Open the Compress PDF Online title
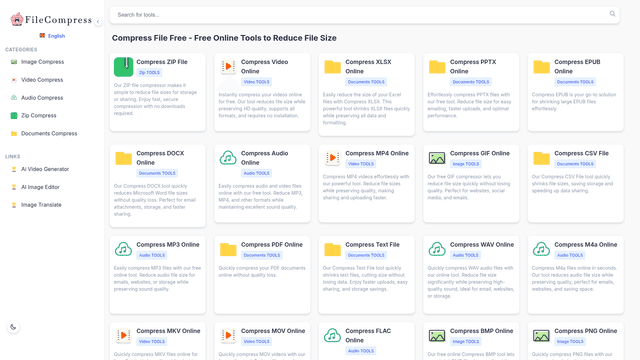The image size is (640, 360). tap(272, 244)
